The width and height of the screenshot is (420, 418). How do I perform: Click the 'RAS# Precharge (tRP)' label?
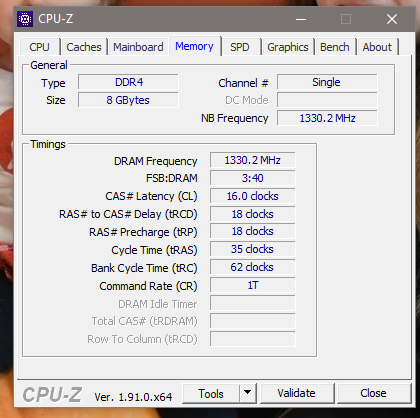(x=143, y=232)
